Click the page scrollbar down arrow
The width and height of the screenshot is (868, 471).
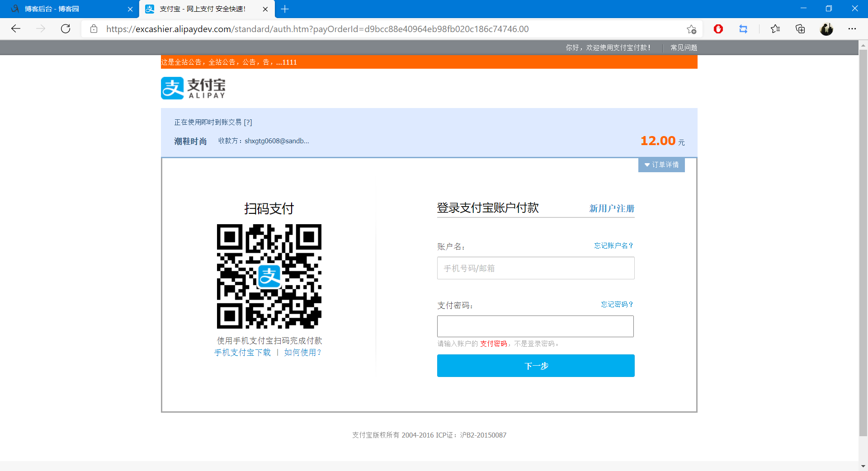point(863,466)
